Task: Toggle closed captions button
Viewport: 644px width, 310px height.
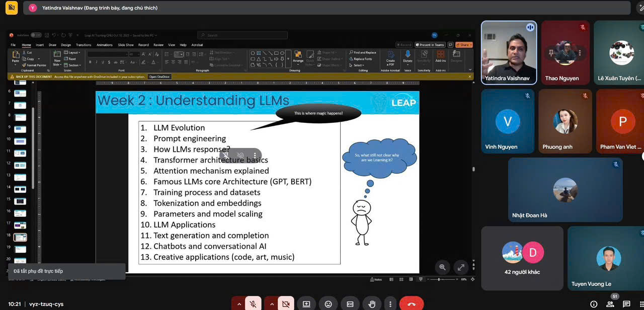Action: 350,304
